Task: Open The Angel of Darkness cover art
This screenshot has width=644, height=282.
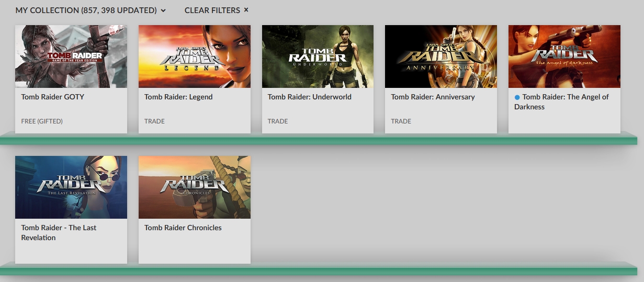Action: (x=564, y=57)
